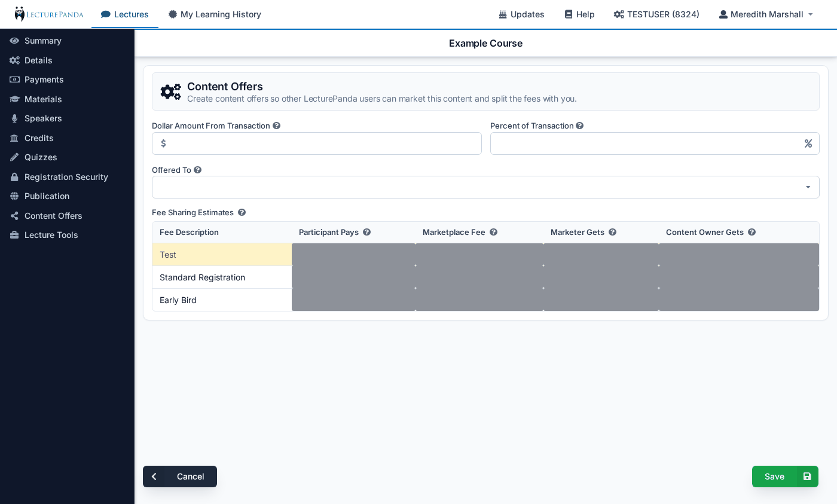Click the Registration Security lock icon
This screenshot has width=837, height=504.
14,177
